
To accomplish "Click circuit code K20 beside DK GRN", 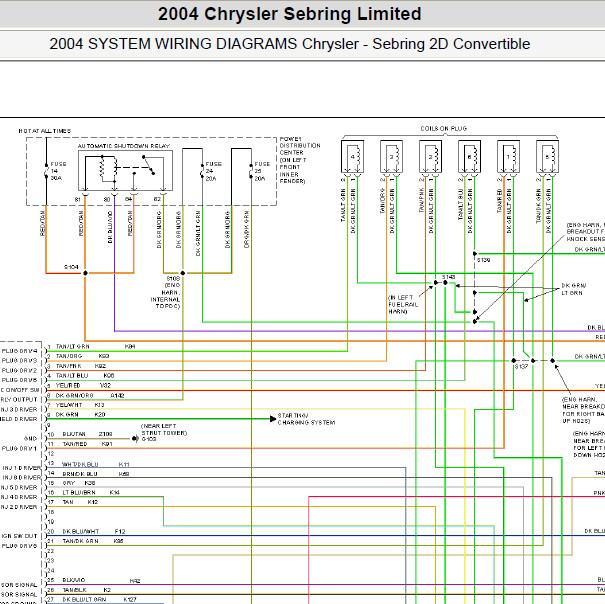I will pos(100,415).
